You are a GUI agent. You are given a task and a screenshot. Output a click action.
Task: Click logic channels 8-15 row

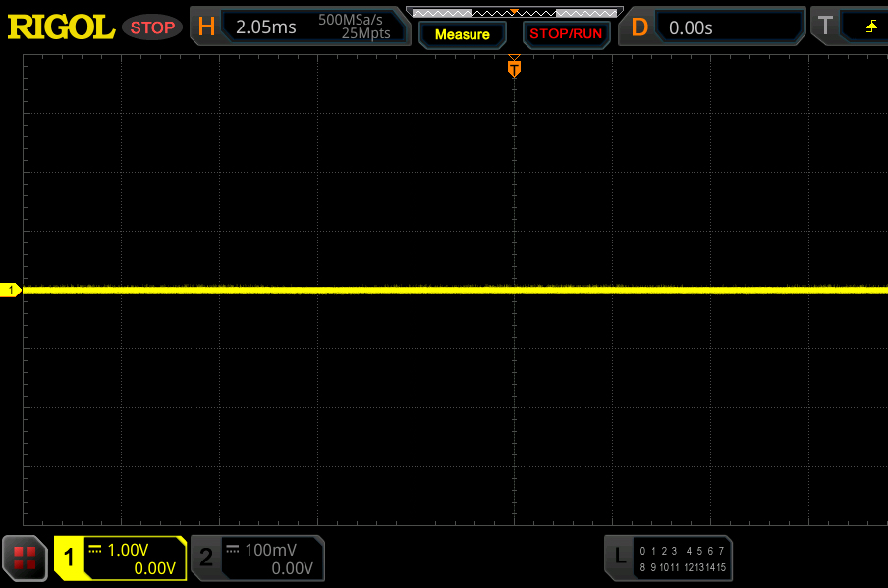pos(682,567)
